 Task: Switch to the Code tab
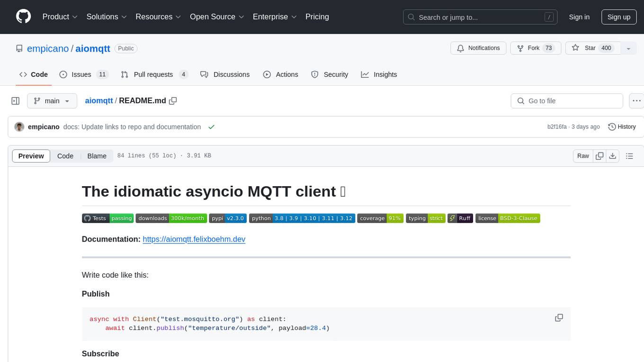[34, 74]
